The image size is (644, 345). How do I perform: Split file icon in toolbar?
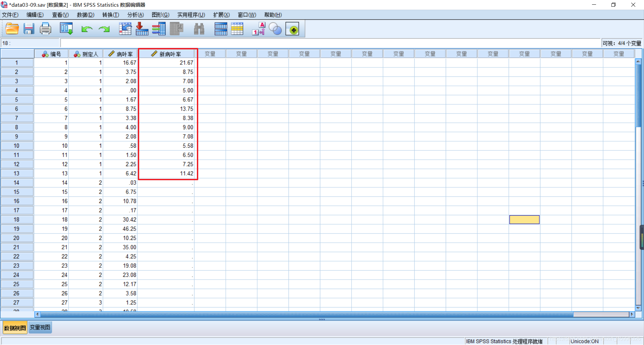221,29
